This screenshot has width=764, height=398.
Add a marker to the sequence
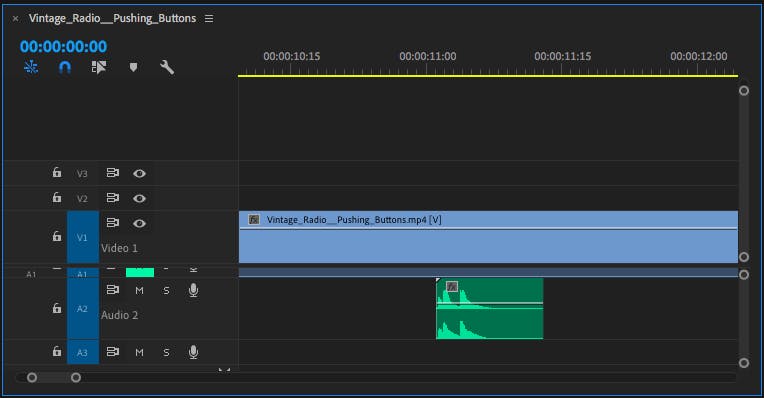click(133, 67)
